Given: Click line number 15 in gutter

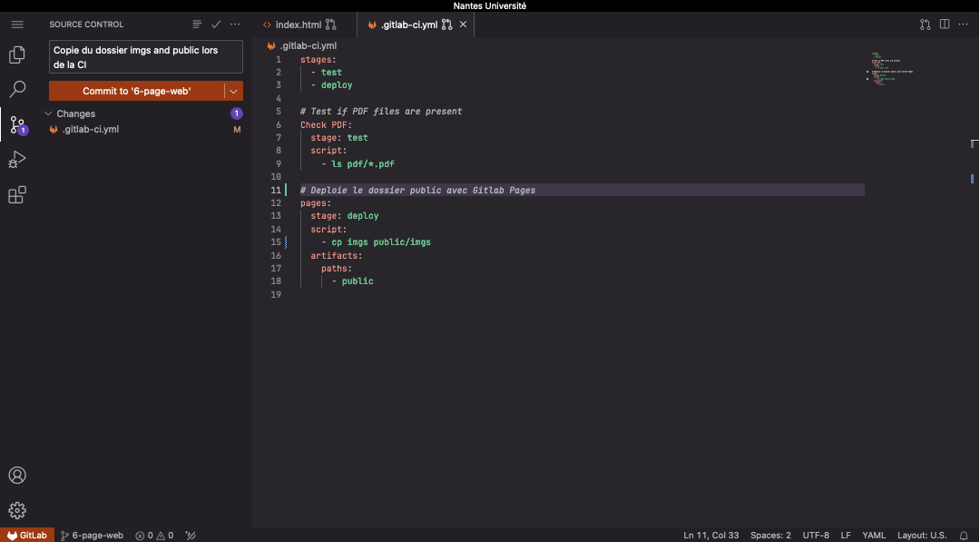Looking at the screenshot, I should 276,241.
